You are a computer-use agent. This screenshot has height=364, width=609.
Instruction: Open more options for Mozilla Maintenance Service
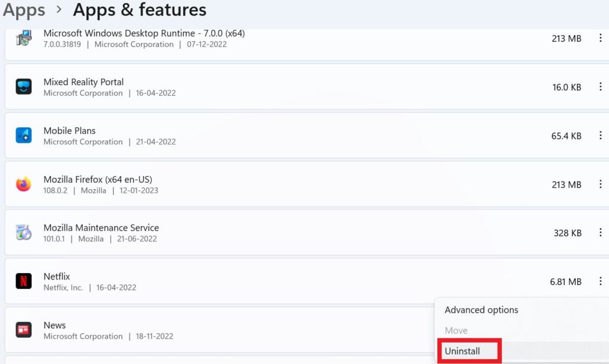(x=600, y=233)
